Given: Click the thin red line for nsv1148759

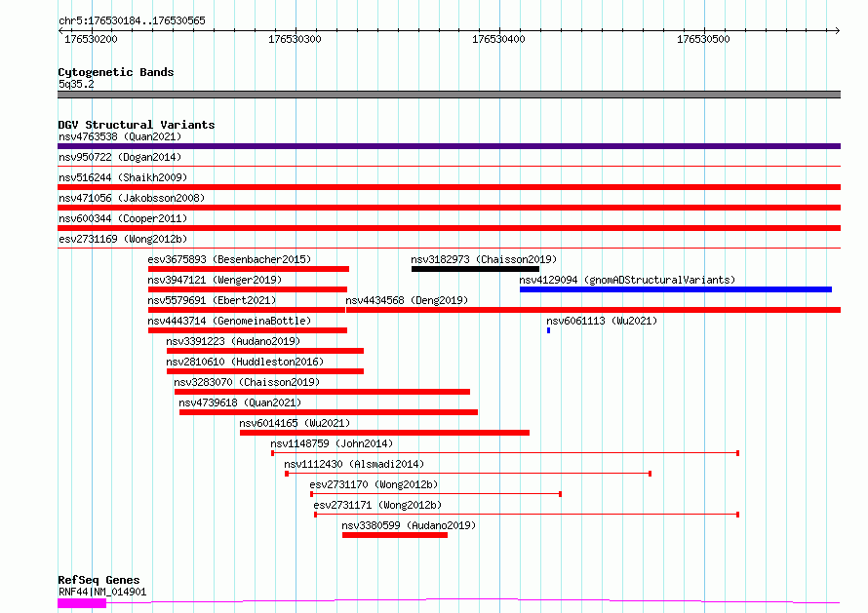Looking at the screenshot, I should 505,453.
